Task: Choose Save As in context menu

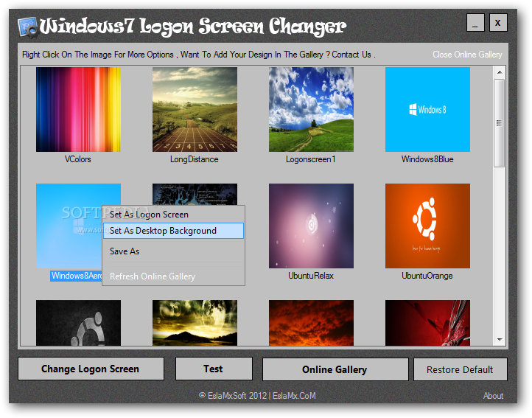Action: coord(173,251)
